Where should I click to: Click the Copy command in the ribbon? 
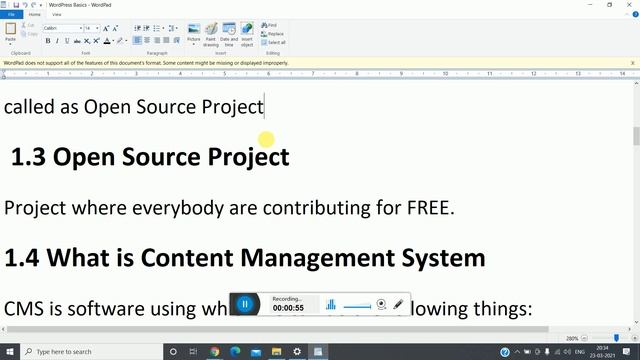29,34
